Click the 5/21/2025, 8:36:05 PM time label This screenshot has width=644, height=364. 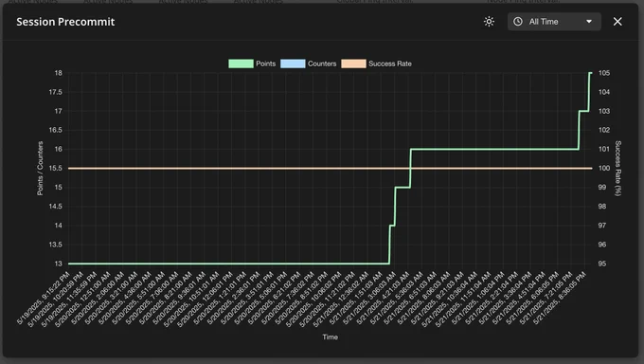point(561,298)
